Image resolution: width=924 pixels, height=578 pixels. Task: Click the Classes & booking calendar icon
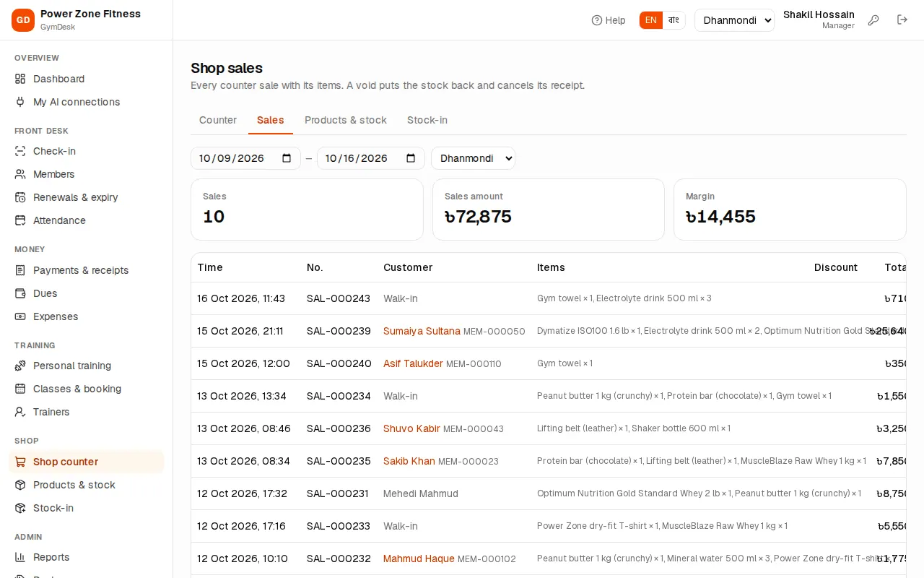coord(20,389)
